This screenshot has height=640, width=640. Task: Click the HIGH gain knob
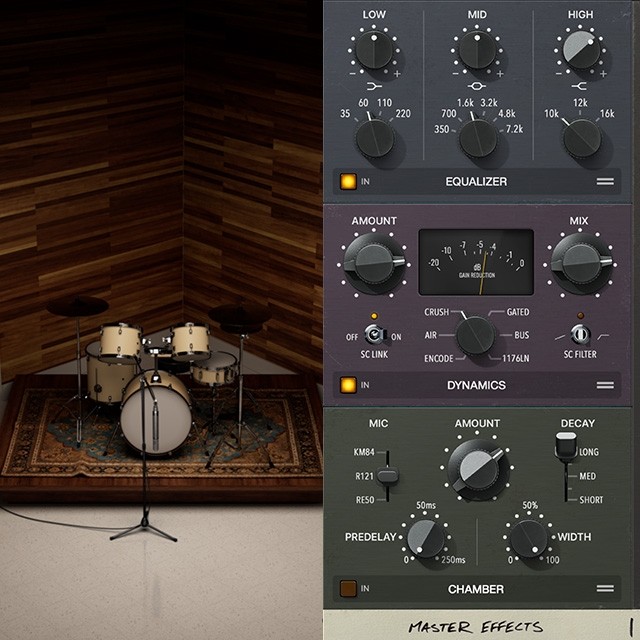(580, 51)
